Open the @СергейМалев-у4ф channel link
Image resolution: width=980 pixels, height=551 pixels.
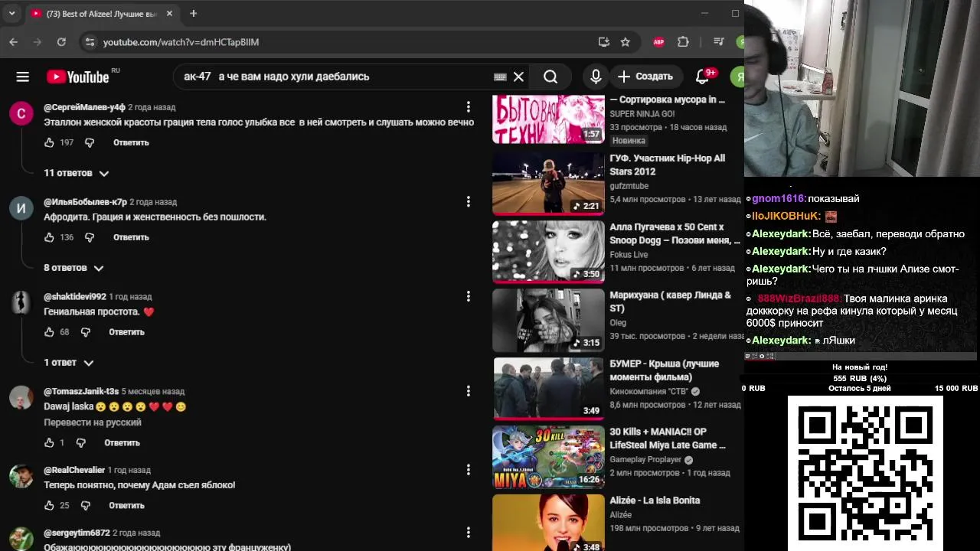coord(84,107)
